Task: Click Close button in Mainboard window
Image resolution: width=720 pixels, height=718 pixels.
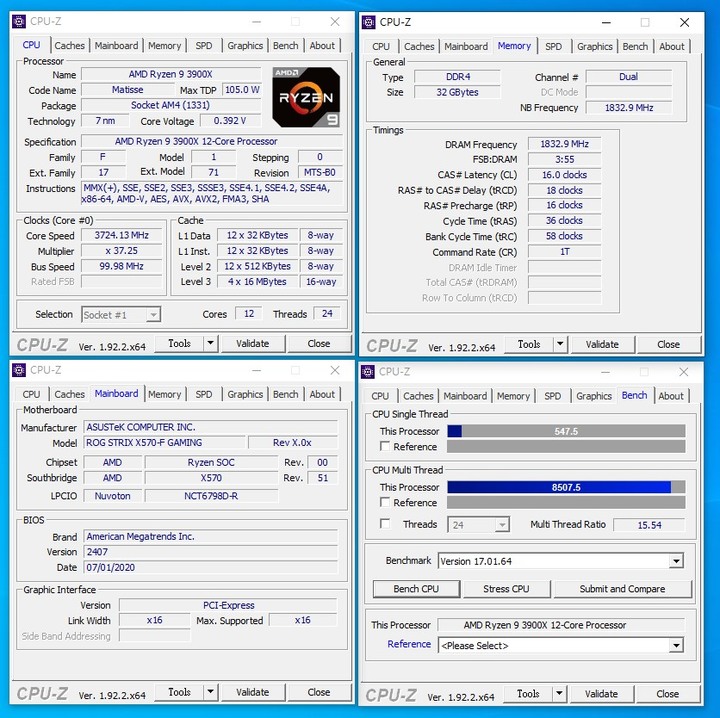Action: [x=319, y=692]
